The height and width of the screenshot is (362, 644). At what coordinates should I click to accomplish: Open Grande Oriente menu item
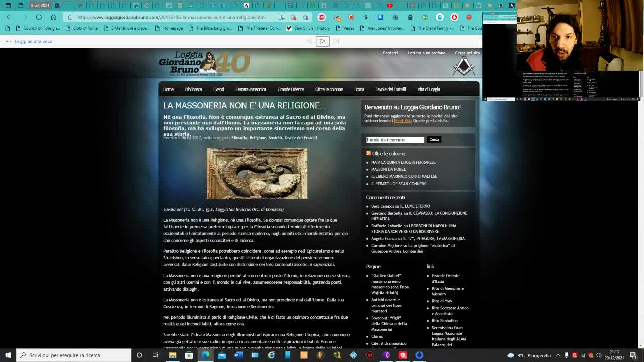pos(291,89)
